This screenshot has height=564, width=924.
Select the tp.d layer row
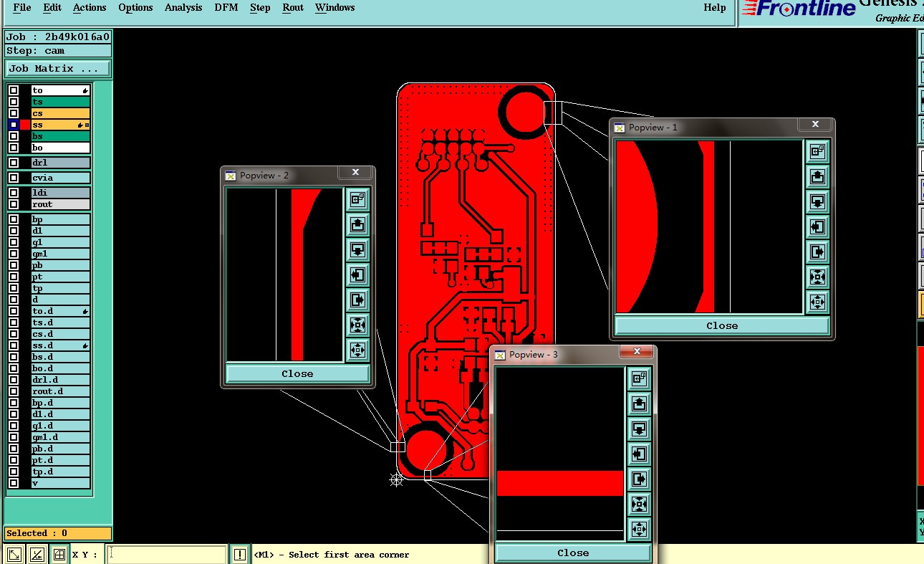pyautogui.click(x=60, y=472)
